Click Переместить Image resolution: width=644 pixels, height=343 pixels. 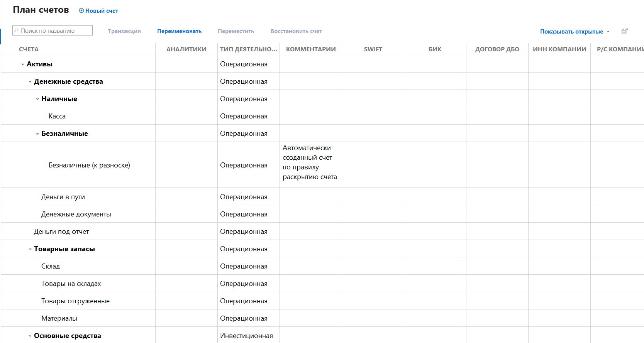(x=236, y=31)
